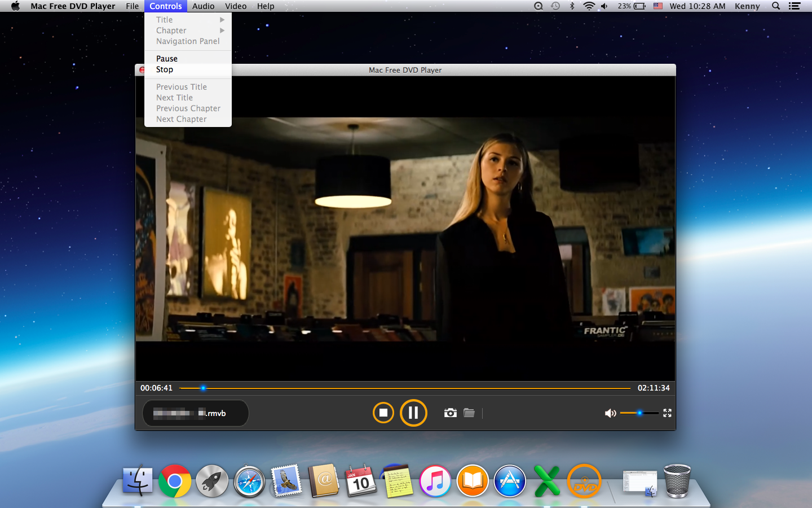Close the open Controls menu bar item

[x=165, y=6]
